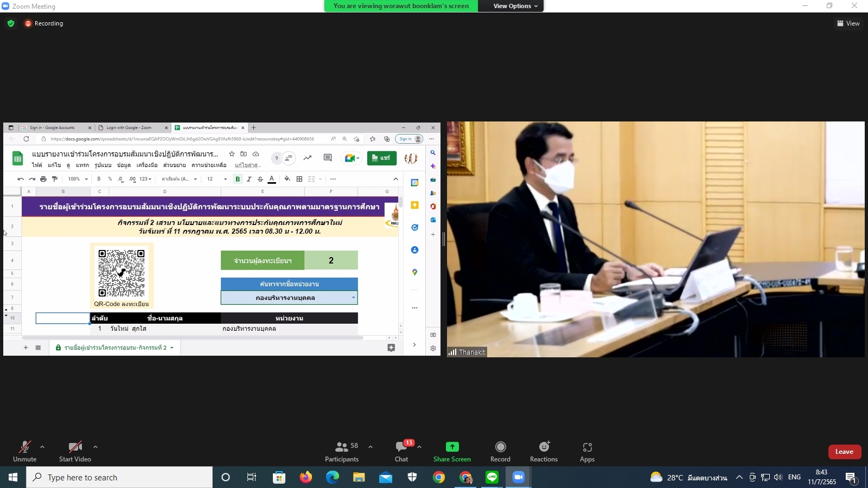Open video options chevron beside Start Video
The image size is (868, 488).
point(95,447)
